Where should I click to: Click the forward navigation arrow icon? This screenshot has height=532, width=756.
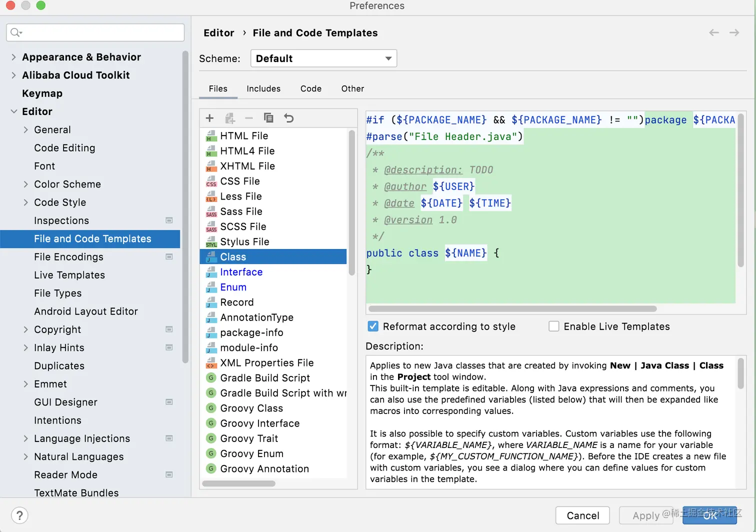coord(734,32)
